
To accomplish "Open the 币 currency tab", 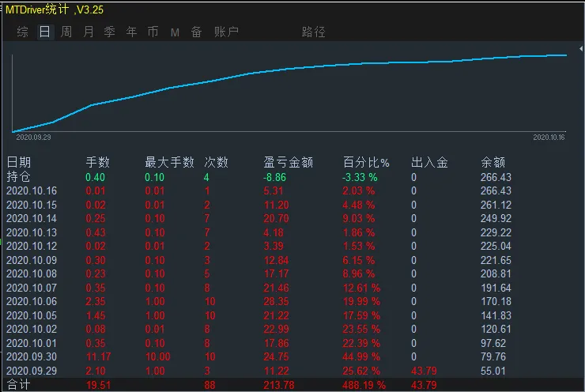I will 153,32.
